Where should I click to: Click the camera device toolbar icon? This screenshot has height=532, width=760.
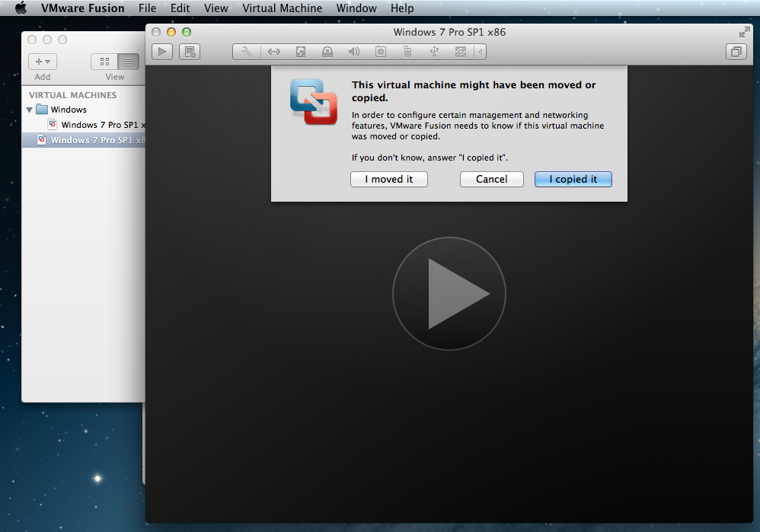coord(380,52)
